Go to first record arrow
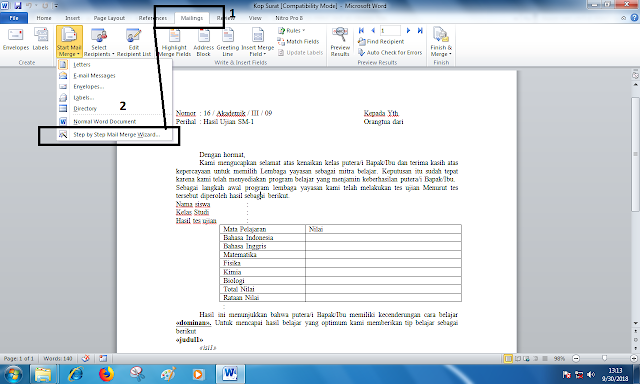640x384 pixels. point(361,31)
